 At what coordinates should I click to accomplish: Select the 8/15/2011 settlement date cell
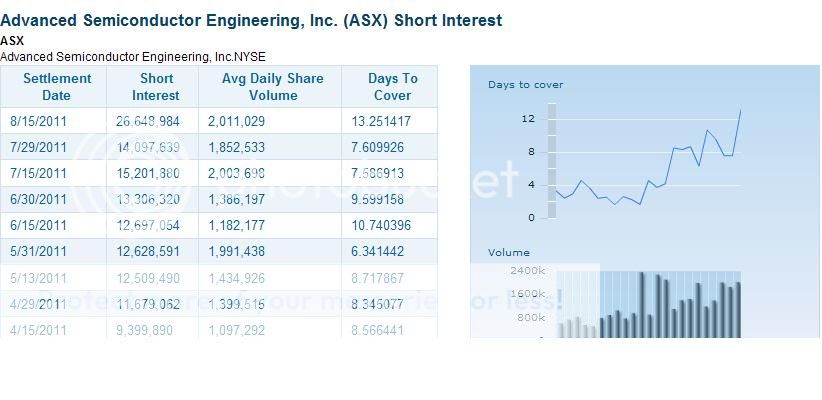click(38, 121)
